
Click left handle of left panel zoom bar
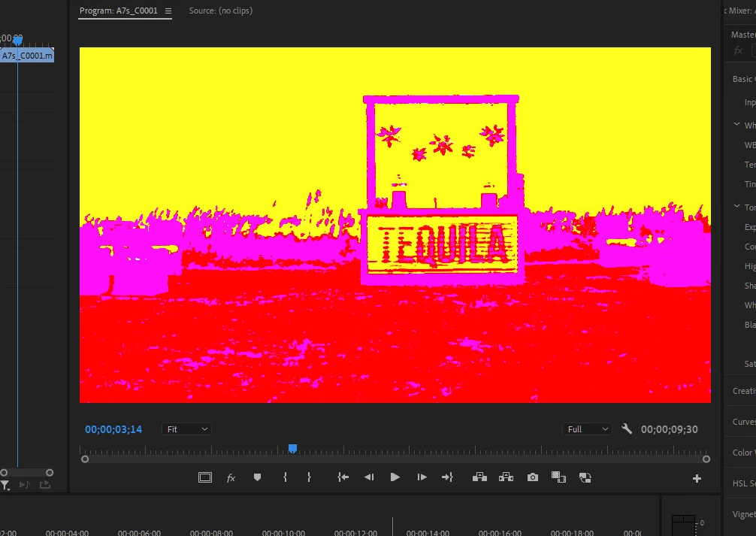[x=4, y=473]
